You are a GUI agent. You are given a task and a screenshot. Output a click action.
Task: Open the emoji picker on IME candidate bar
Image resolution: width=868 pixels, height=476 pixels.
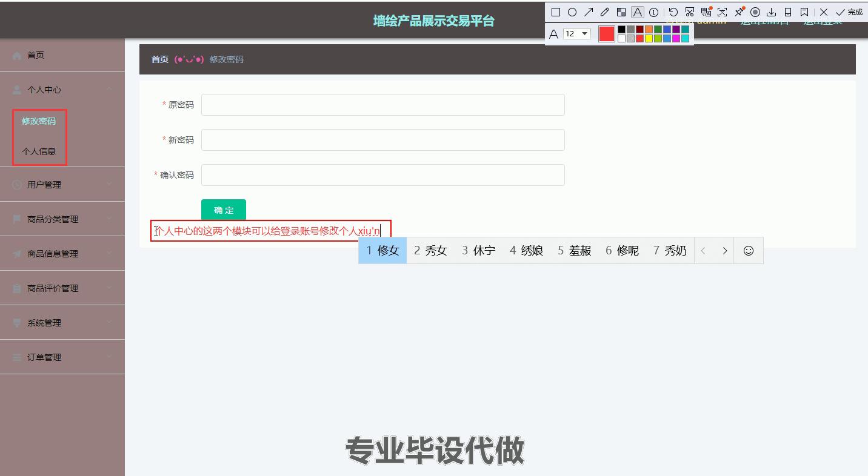(x=748, y=250)
